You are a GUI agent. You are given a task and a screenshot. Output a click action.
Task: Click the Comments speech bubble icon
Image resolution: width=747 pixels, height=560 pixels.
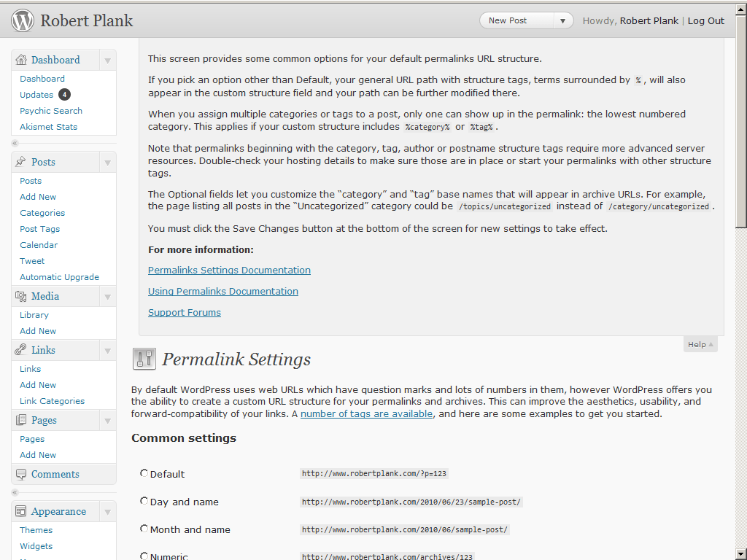pos(22,474)
